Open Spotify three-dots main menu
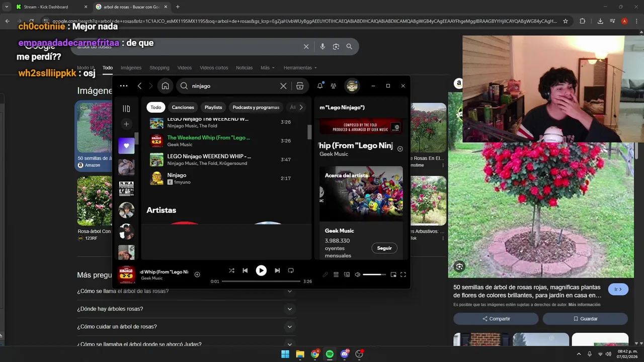 pyautogui.click(x=124, y=86)
